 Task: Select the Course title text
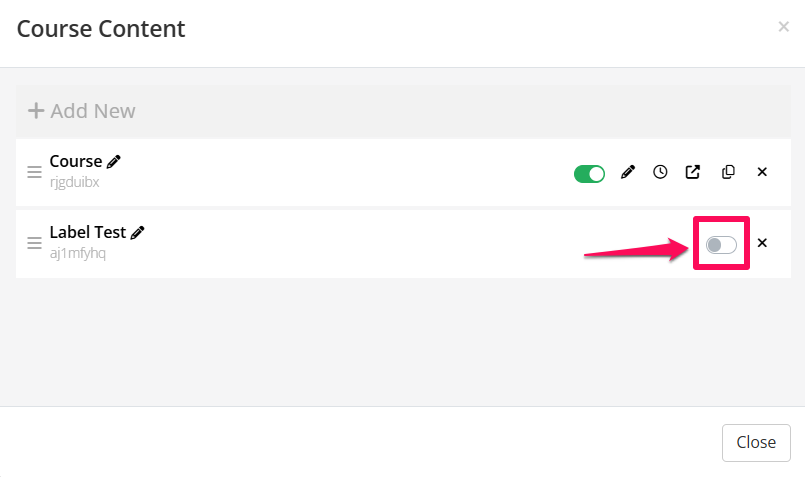pos(75,162)
